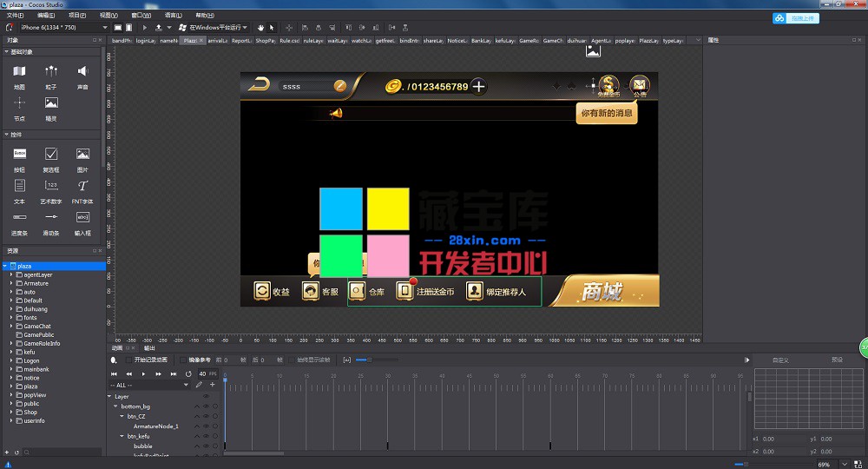
Task: Adjust the timeline frame zoom slider
Action: coord(368,360)
